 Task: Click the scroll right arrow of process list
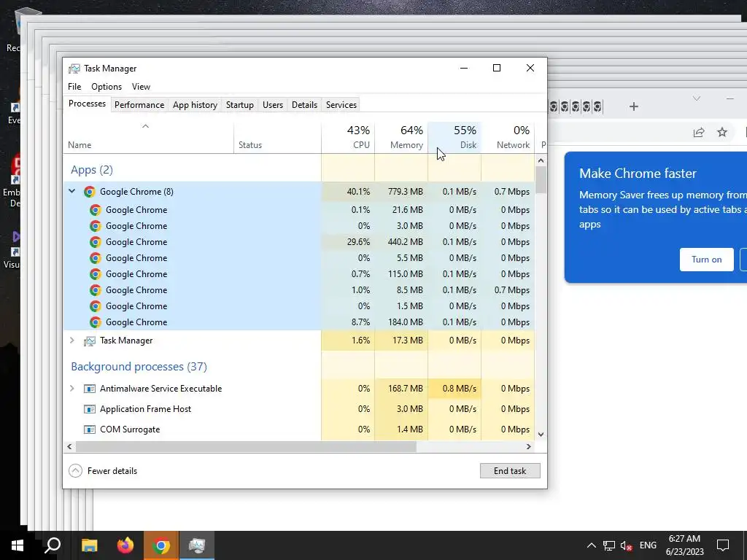[x=528, y=447]
